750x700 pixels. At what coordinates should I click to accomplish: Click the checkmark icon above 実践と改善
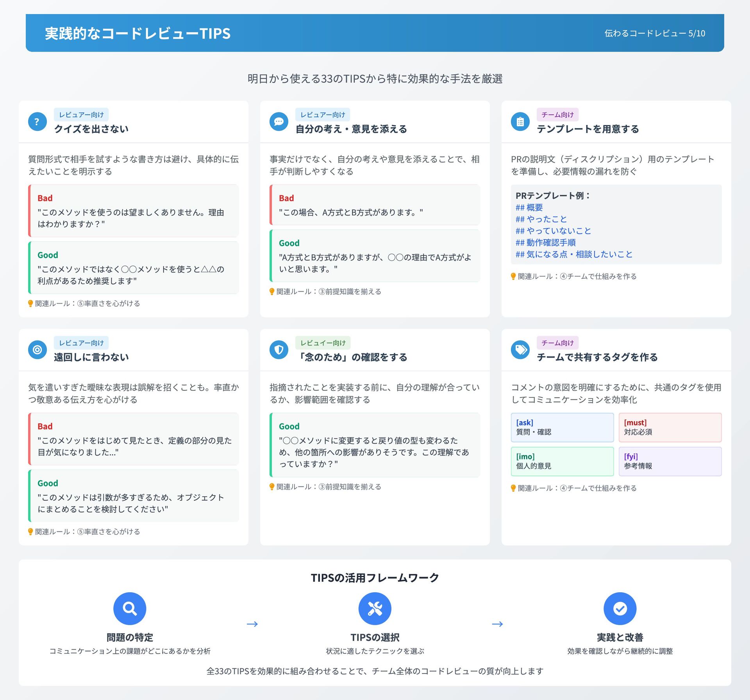click(x=620, y=608)
